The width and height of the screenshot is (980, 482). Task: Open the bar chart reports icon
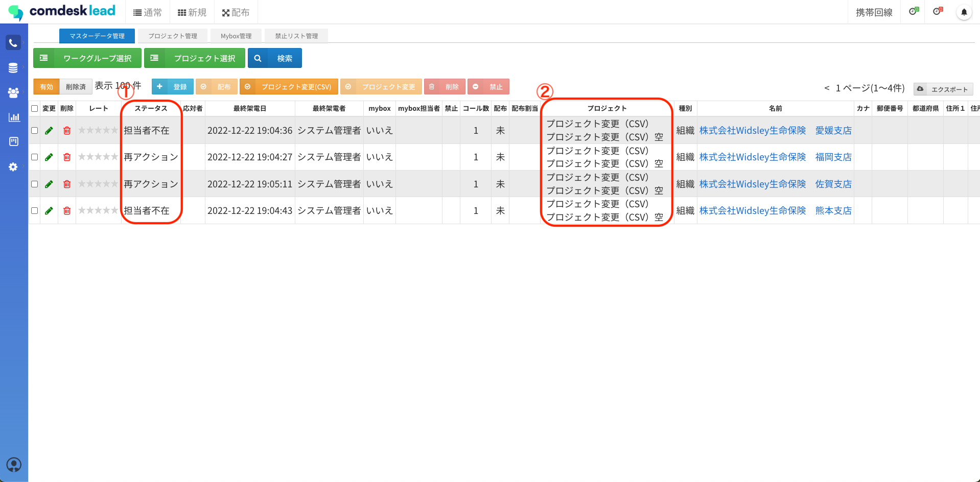pyautogui.click(x=14, y=117)
